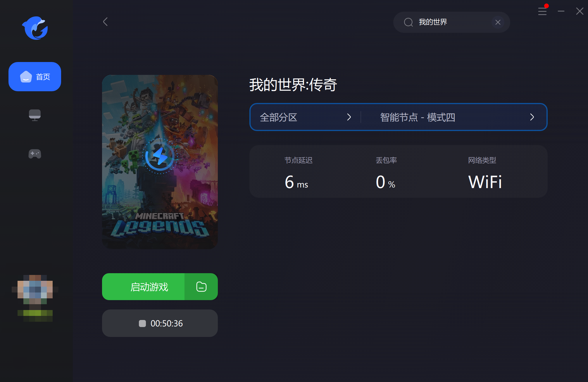Clear the search box text
588x382 pixels.
coord(498,22)
